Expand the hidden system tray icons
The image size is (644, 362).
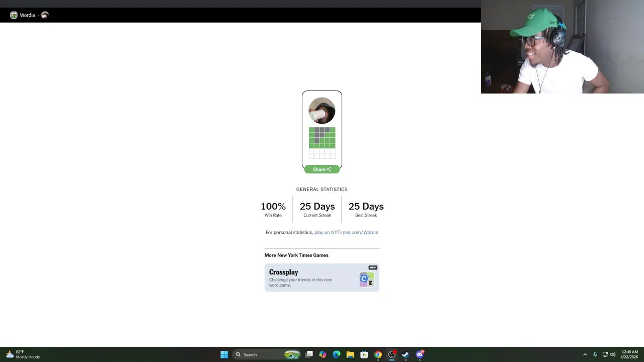[585, 354]
